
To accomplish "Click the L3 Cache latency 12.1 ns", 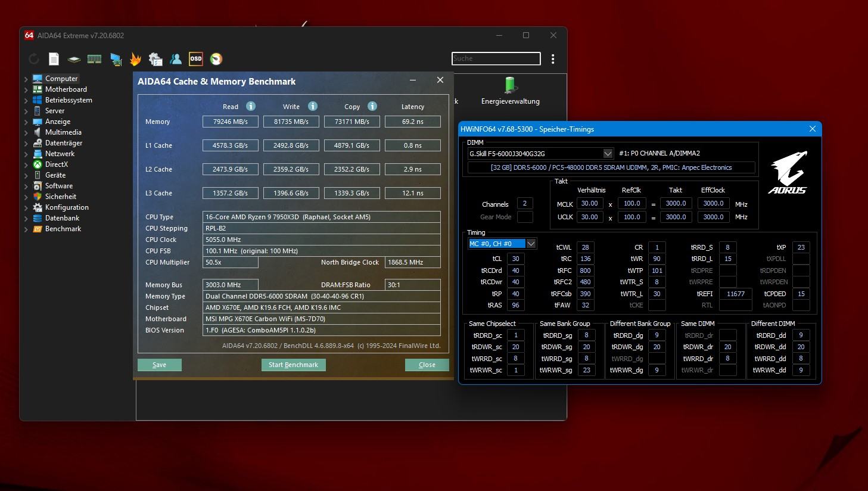I will (413, 193).
